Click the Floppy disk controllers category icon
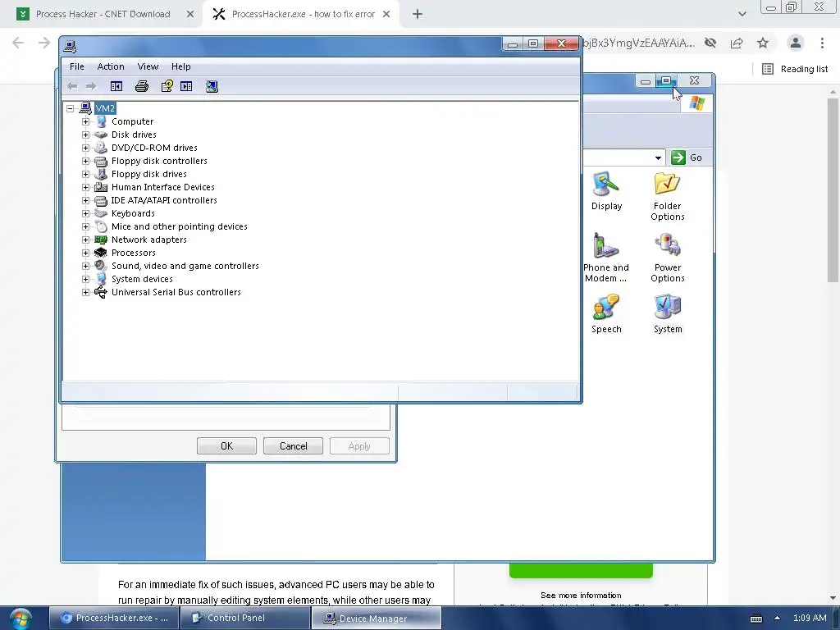 (101, 161)
